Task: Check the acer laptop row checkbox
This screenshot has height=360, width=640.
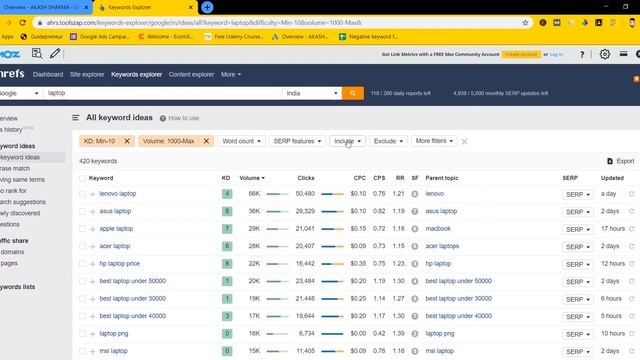Action: click(x=82, y=247)
